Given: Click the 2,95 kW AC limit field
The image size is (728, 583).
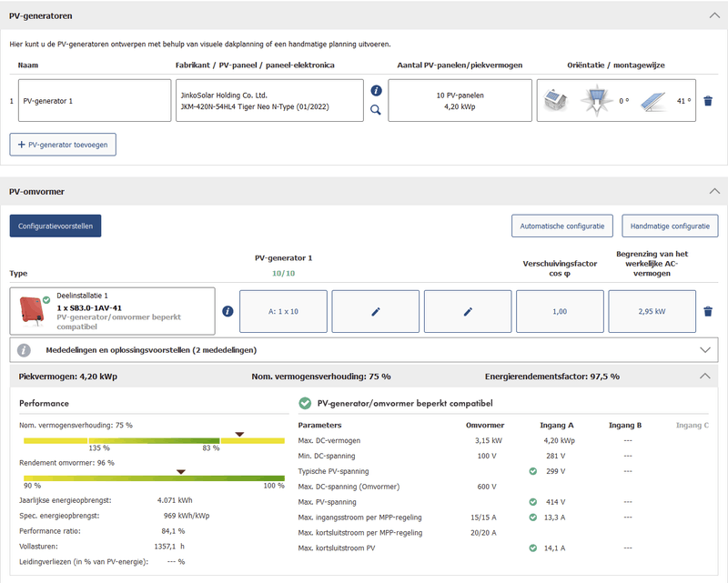Looking at the screenshot, I should coord(652,311).
